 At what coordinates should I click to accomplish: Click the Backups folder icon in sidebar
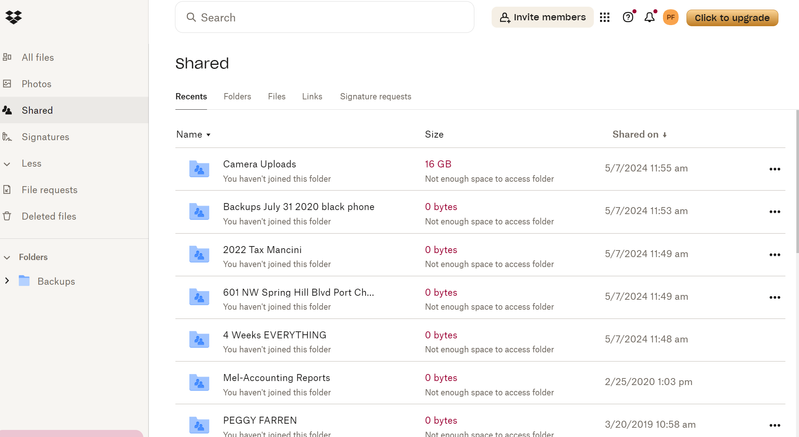click(24, 281)
